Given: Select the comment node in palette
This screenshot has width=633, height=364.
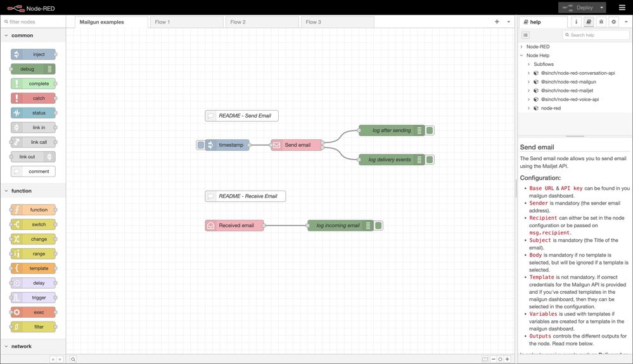Looking at the screenshot, I should coord(34,172).
